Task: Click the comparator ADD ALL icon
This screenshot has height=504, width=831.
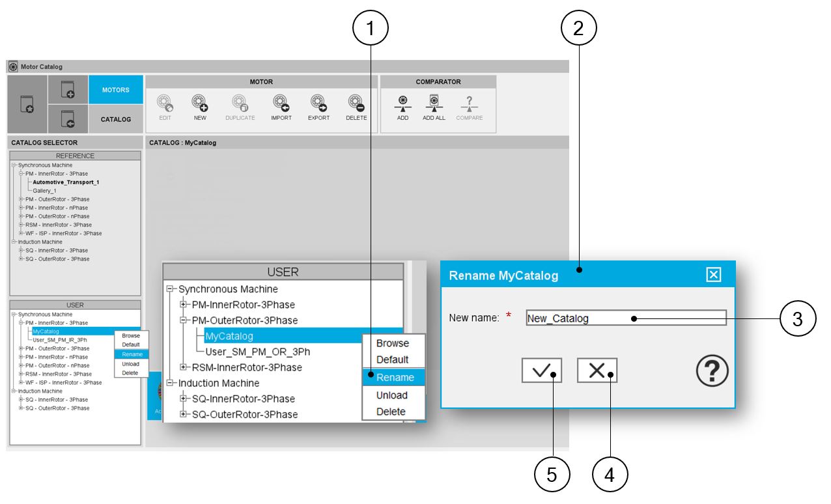Action: pyautogui.click(x=434, y=104)
